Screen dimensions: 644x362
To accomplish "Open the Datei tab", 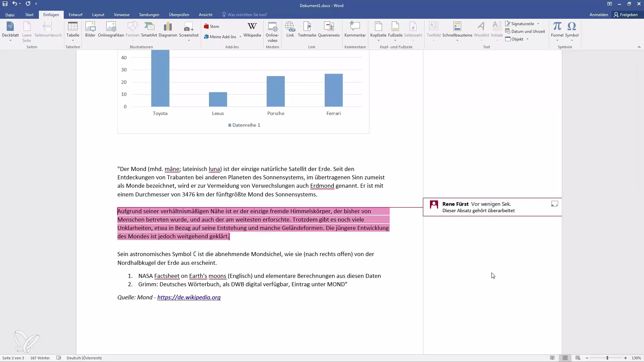I will (x=10, y=15).
